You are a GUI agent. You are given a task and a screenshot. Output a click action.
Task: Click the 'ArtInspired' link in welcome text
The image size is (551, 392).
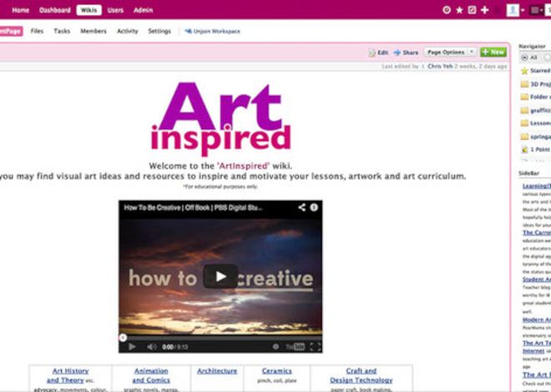[243, 166]
